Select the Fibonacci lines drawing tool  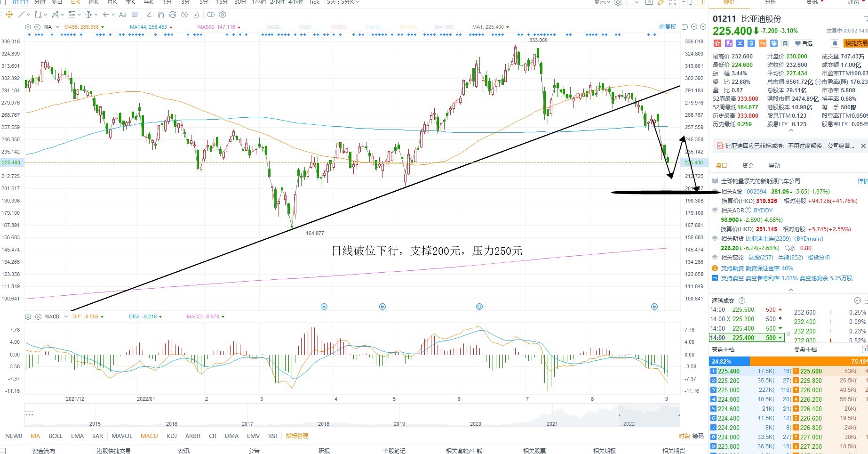click(x=72, y=15)
